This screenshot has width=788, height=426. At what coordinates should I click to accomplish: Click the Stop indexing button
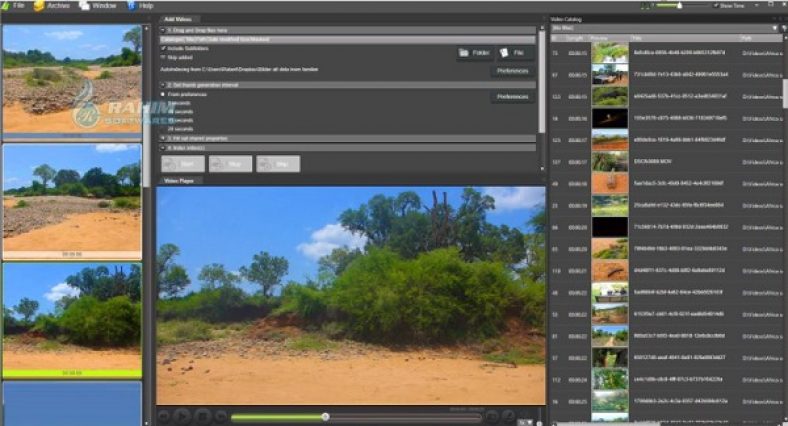click(x=230, y=164)
